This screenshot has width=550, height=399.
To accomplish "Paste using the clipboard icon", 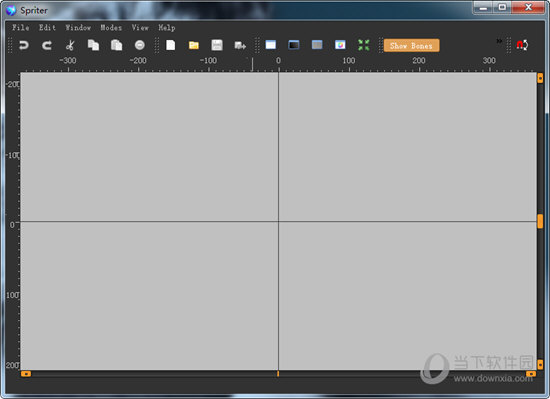I will coord(116,45).
